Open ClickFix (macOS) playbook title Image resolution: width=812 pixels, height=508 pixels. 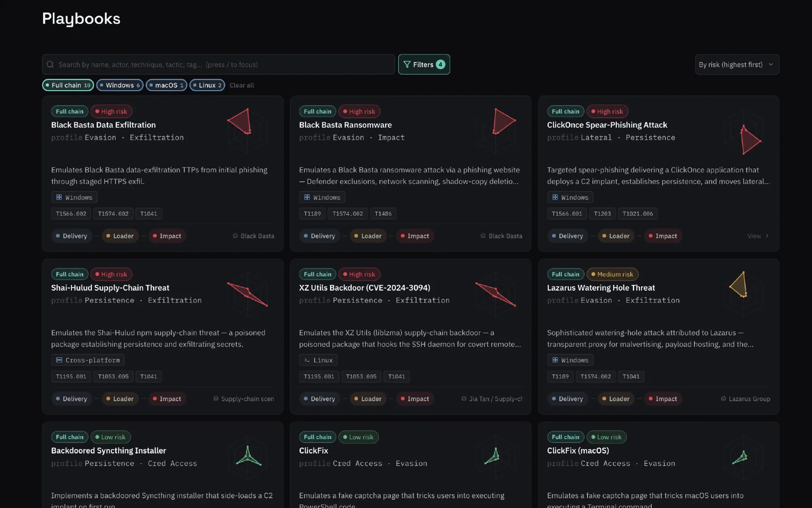[x=578, y=450]
